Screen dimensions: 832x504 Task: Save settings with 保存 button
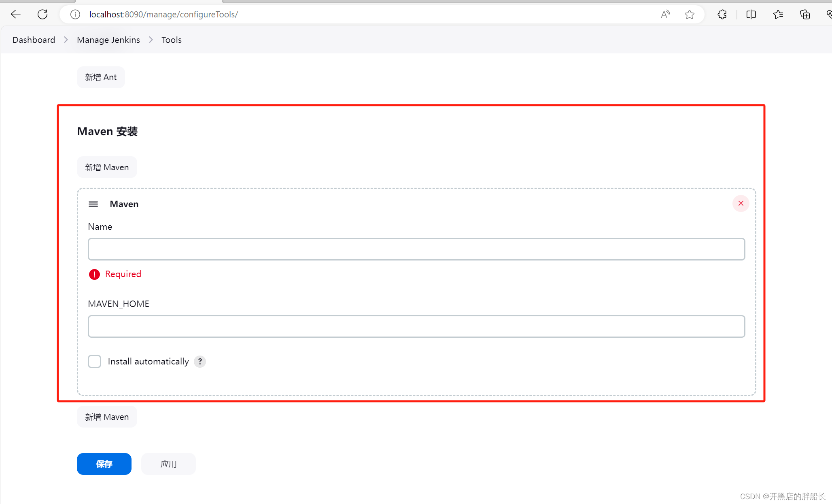(x=104, y=464)
